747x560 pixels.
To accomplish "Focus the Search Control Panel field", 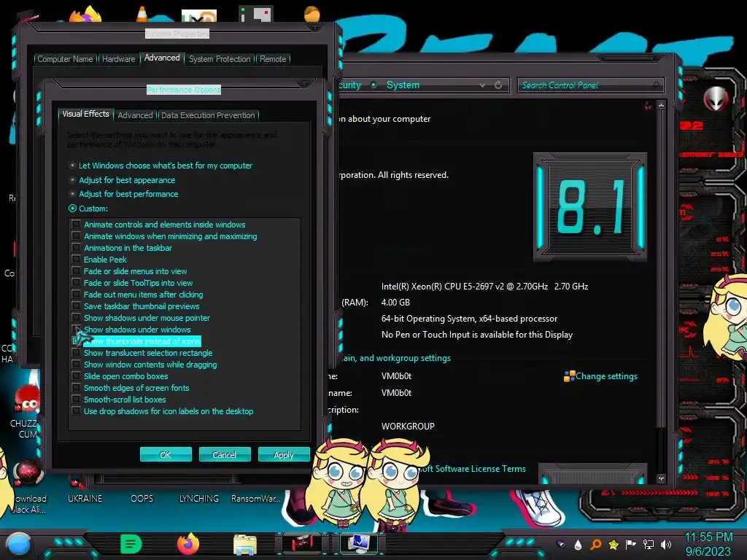I will pos(589,85).
